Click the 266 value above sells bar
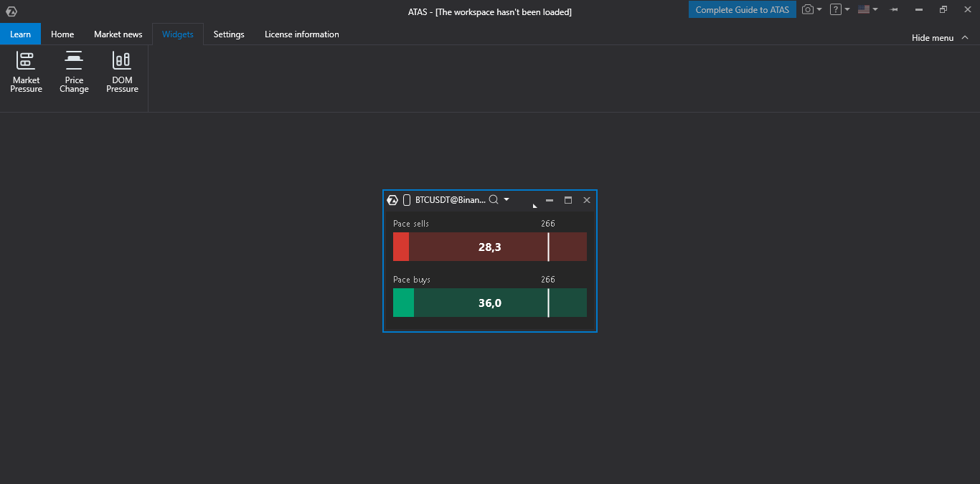980x484 pixels. pyautogui.click(x=548, y=224)
